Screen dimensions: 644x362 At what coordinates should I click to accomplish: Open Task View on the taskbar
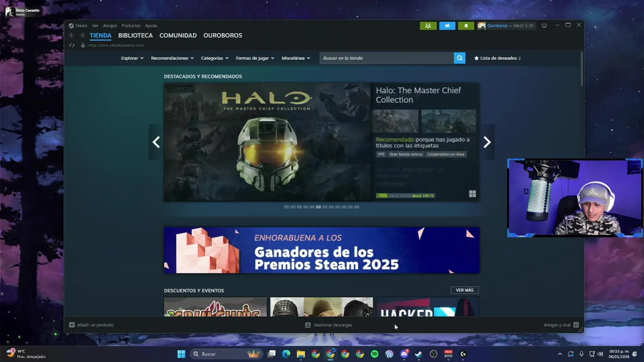(x=272, y=354)
